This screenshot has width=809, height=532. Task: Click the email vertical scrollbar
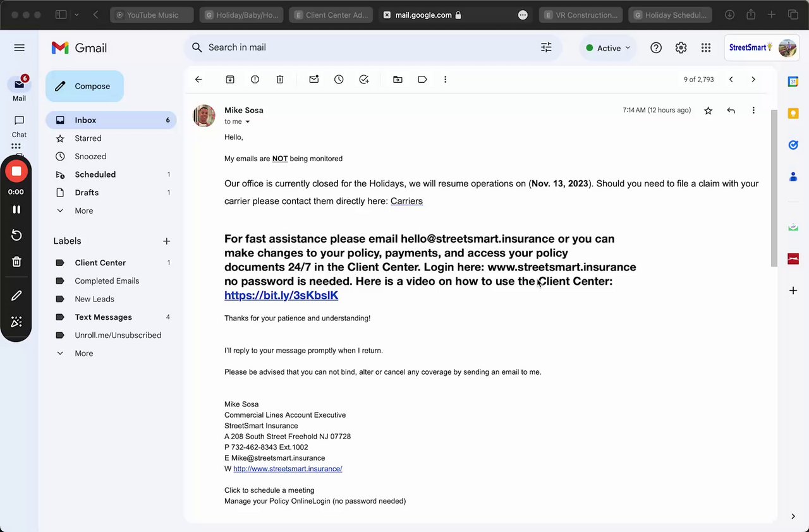774,188
